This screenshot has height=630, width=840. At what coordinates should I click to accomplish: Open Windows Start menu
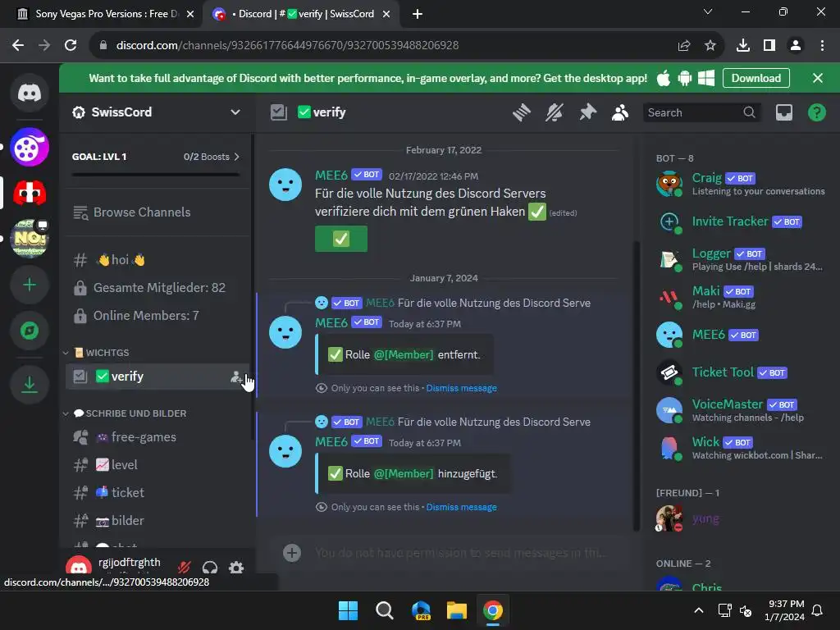[x=348, y=610]
